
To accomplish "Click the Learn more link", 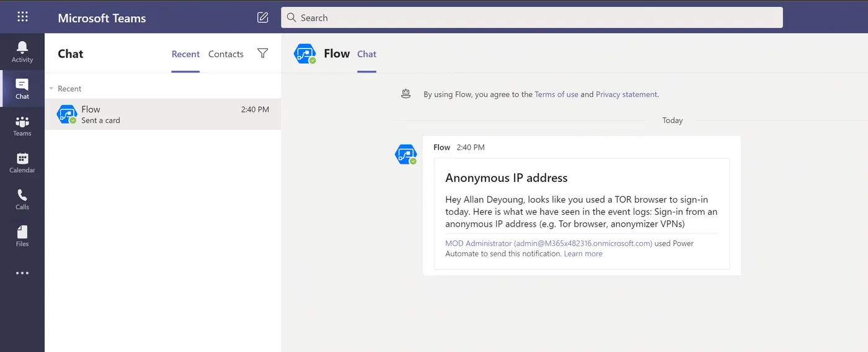I will click(583, 253).
